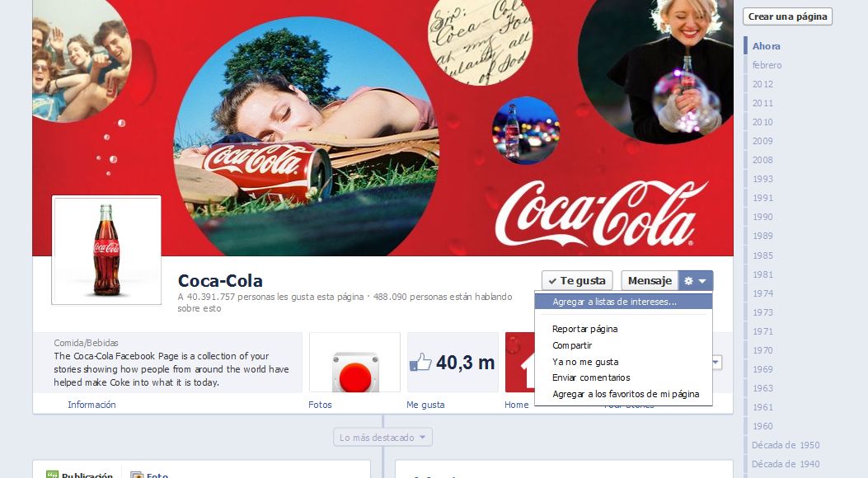Open the Información link
The width and height of the screenshot is (868, 478).
91,405
